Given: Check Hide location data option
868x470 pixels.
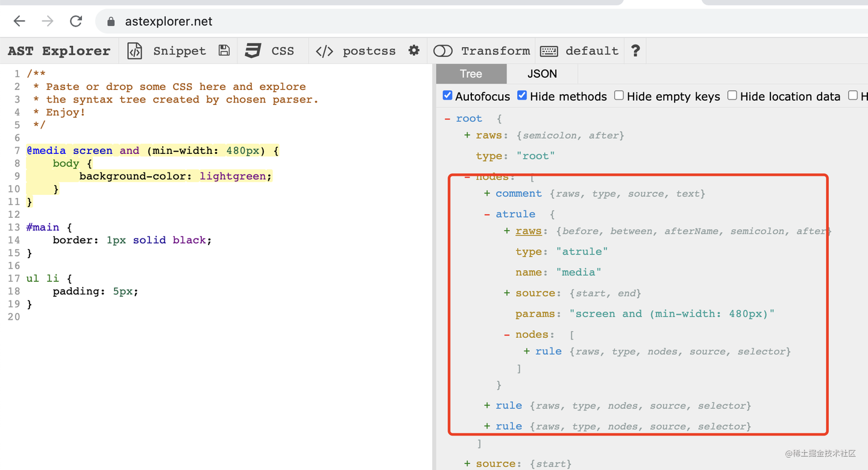Looking at the screenshot, I should 732,95.
